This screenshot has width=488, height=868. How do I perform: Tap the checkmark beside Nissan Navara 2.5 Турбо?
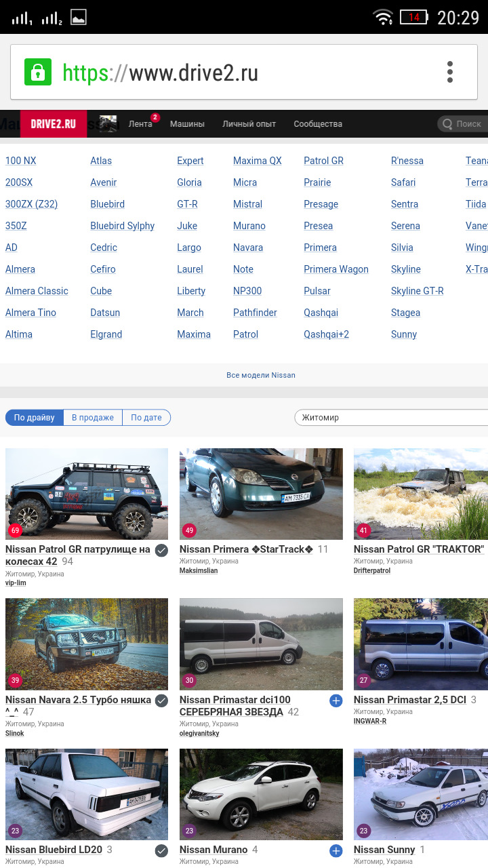click(161, 701)
